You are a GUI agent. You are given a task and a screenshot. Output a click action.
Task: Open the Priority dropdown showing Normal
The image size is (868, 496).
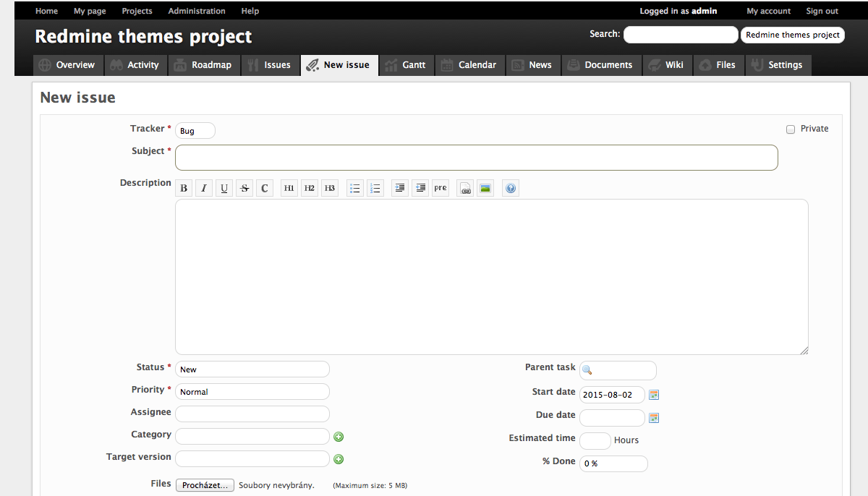click(x=252, y=392)
